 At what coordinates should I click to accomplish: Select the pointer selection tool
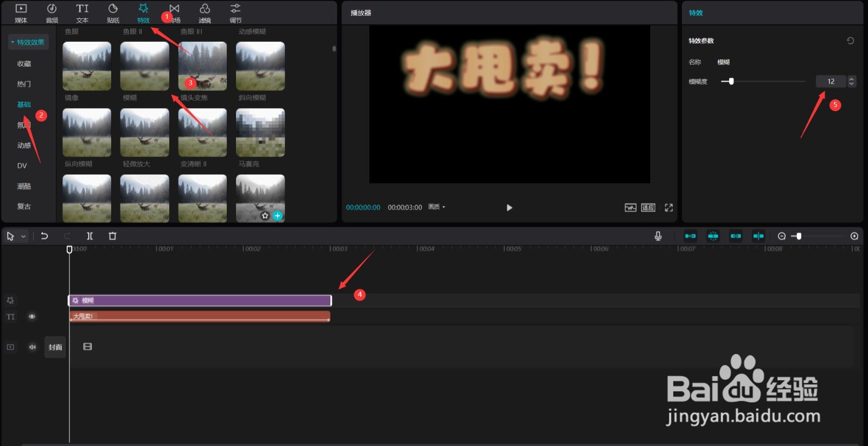10,236
